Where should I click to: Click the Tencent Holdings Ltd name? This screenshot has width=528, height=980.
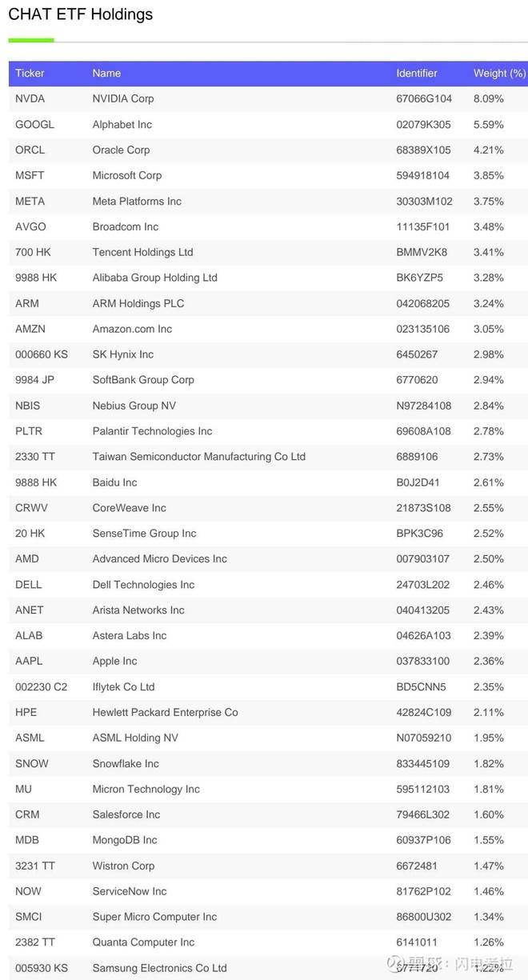click(x=142, y=252)
